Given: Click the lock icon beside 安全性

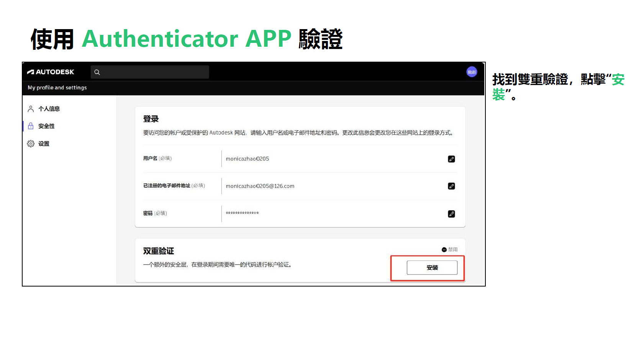Looking at the screenshot, I should pyautogui.click(x=31, y=126).
